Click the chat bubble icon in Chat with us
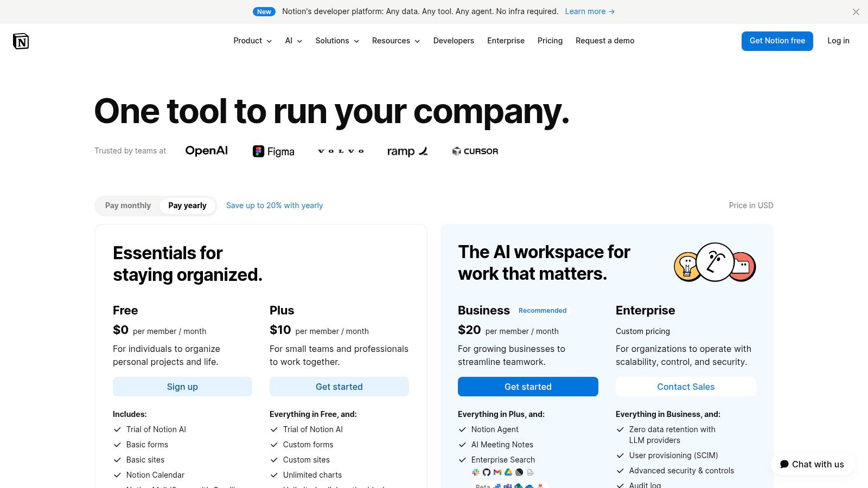The width and height of the screenshot is (868, 488). [784, 464]
